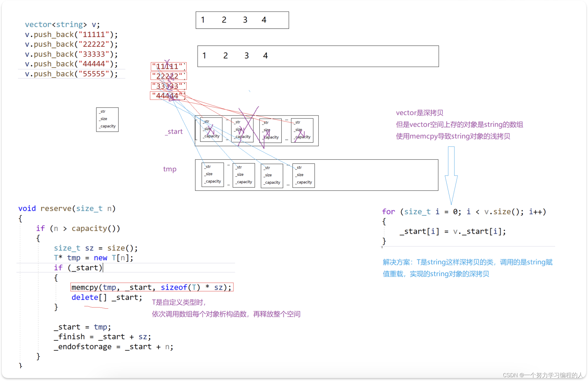Screen dimensions: 588x381
Task: Select the standalone _str _size _capacity box
Action: click(x=107, y=119)
